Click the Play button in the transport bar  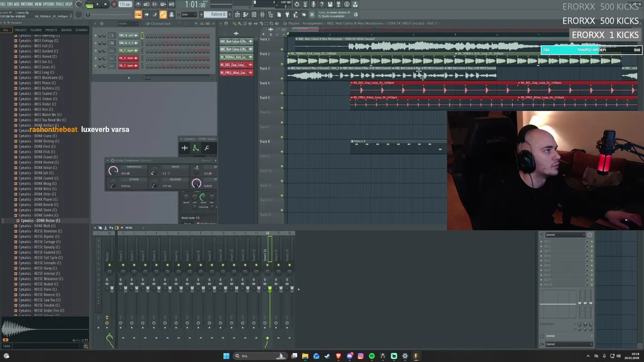point(98,5)
